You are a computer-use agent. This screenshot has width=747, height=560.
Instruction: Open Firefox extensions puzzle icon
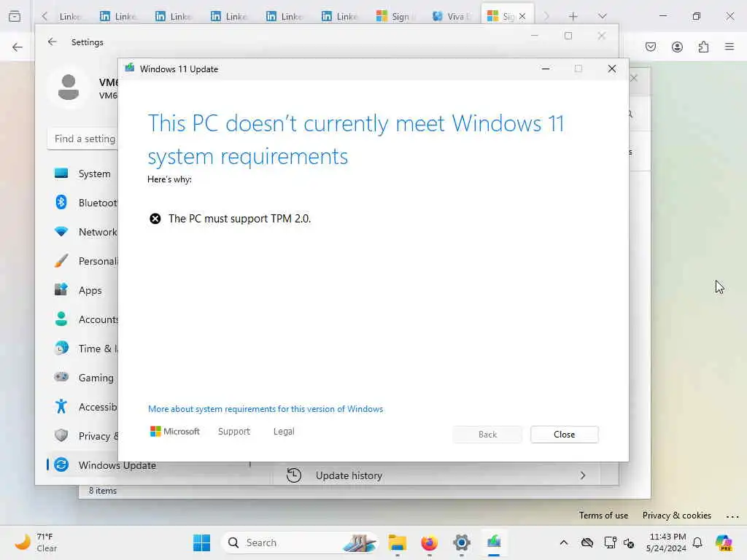(703, 47)
